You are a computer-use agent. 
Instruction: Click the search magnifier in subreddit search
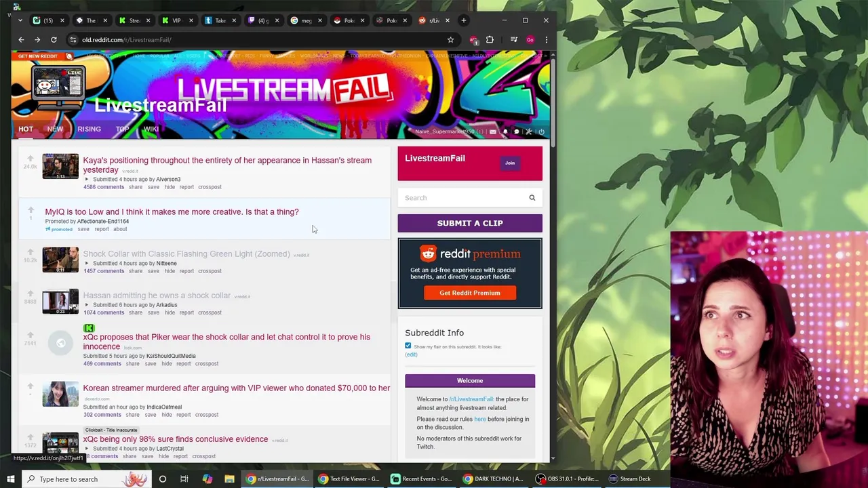[x=532, y=198]
